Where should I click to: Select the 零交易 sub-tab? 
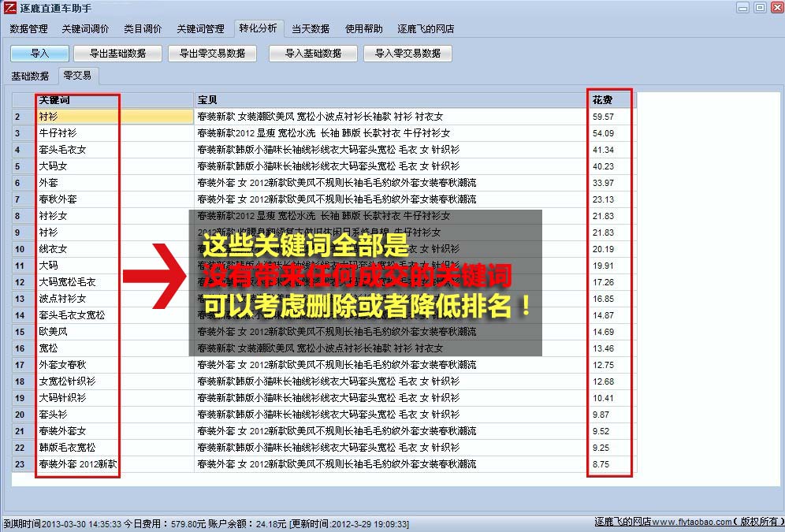pos(77,76)
